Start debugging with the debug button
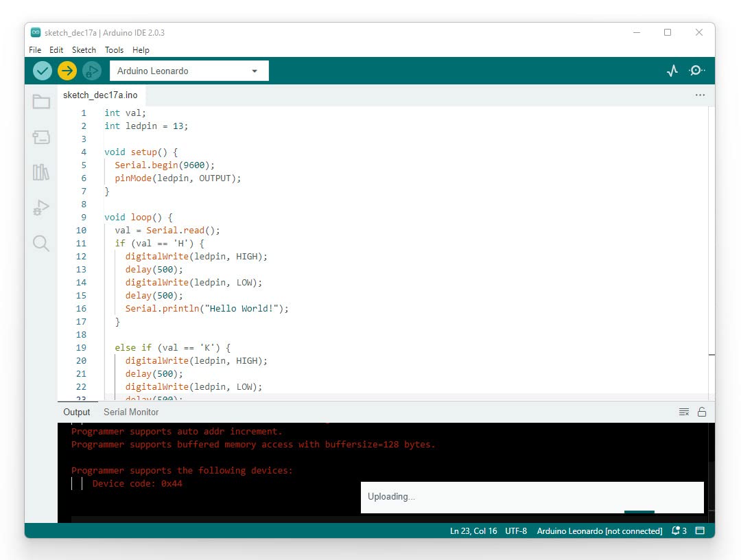The width and height of the screenshot is (741, 560). point(92,71)
